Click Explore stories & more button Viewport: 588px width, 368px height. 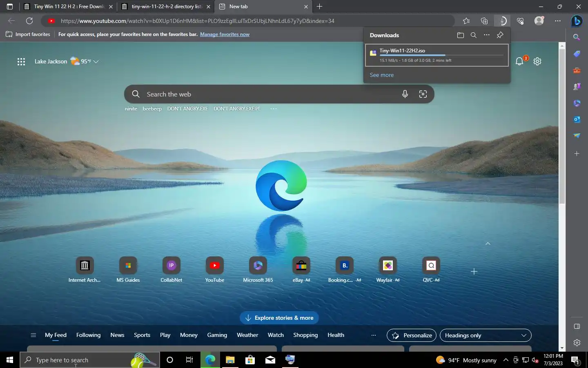pyautogui.click(x=279, y=318)
